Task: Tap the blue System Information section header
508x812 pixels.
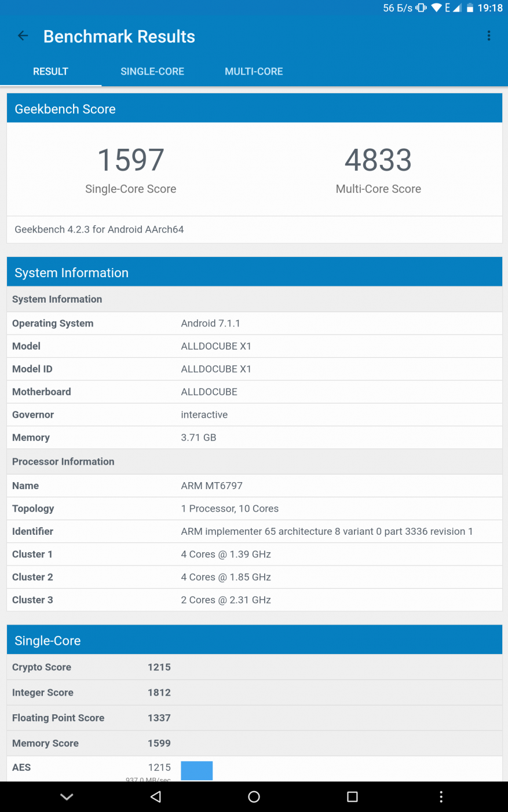Action: [x=254, y=272]
